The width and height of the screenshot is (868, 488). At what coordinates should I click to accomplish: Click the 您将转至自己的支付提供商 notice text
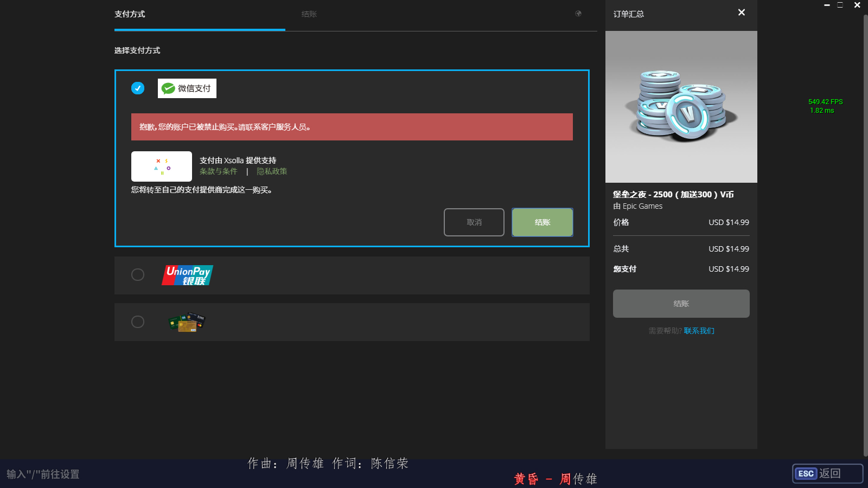coord(202,190)
